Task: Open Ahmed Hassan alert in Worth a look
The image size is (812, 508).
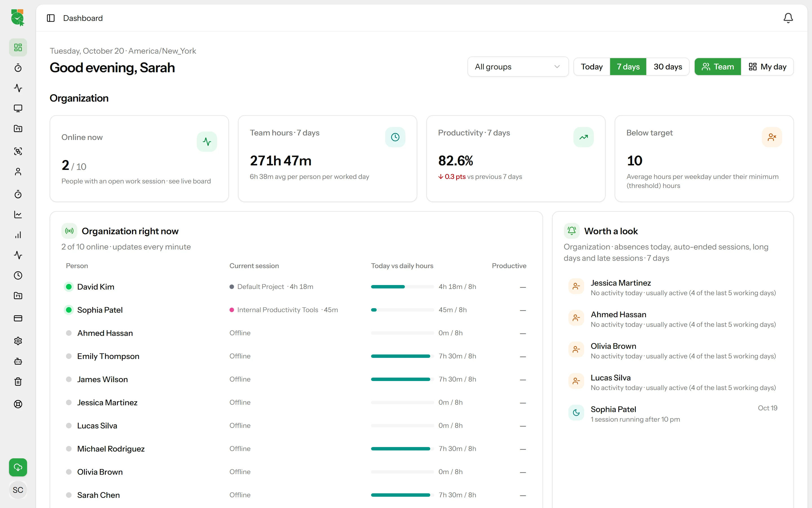Action: click(672, 319)
